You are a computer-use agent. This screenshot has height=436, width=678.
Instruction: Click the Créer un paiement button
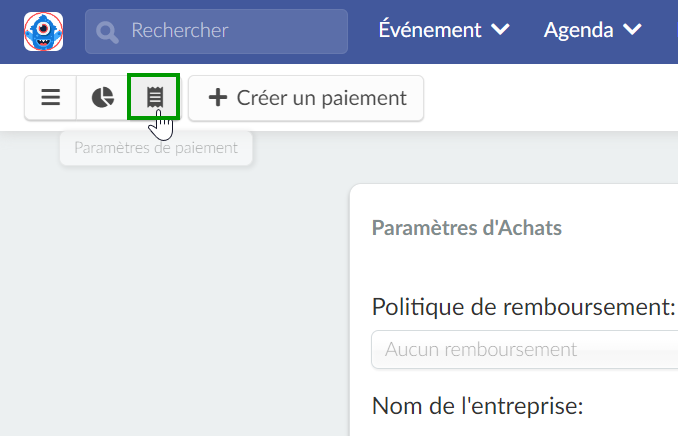(306, 98)
